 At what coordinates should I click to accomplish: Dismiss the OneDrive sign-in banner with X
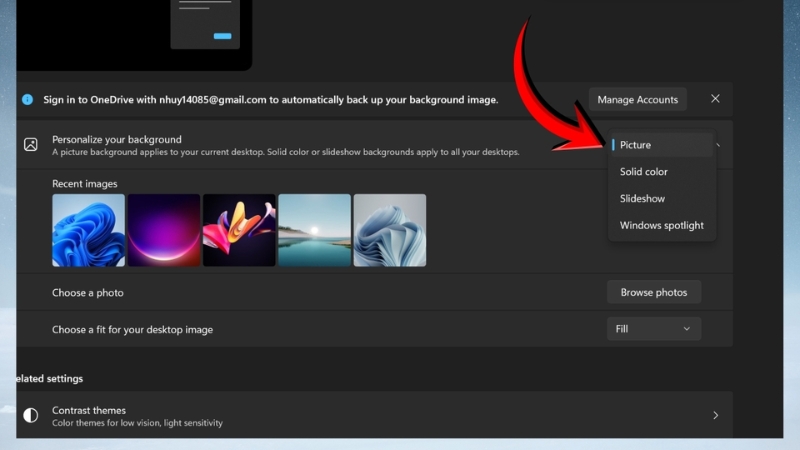pos(715,99)
